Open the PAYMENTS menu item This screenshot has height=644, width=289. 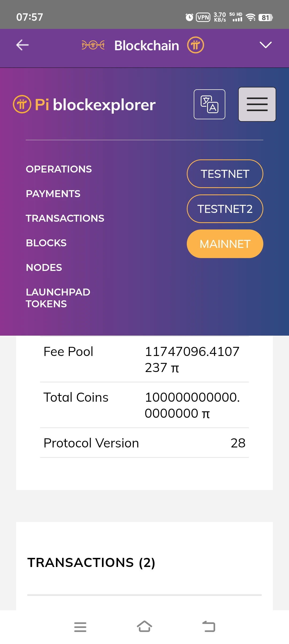(53, 194)
